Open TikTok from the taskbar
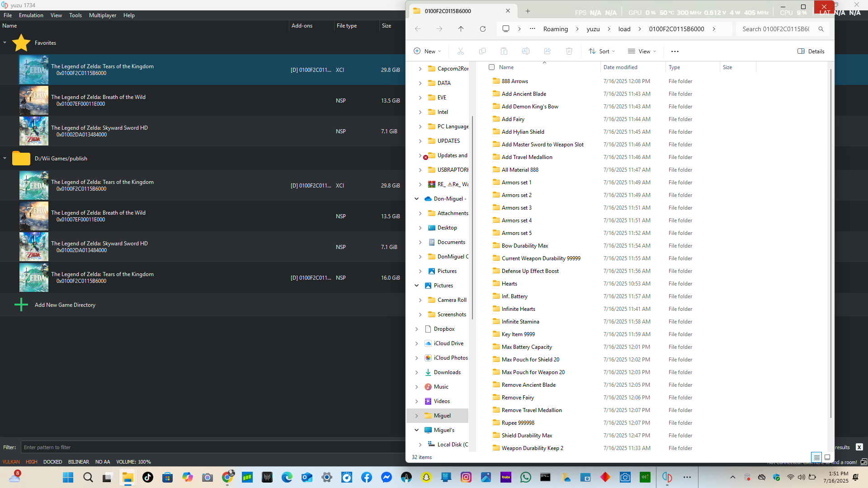868x488 pixels. [x=148, y=478]
